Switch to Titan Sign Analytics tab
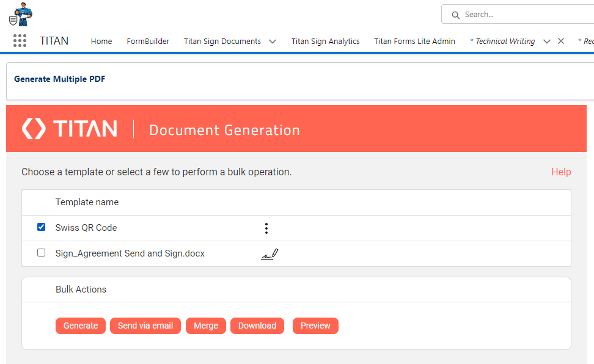The width and height of the screenshot is (594, 364). 325,42
